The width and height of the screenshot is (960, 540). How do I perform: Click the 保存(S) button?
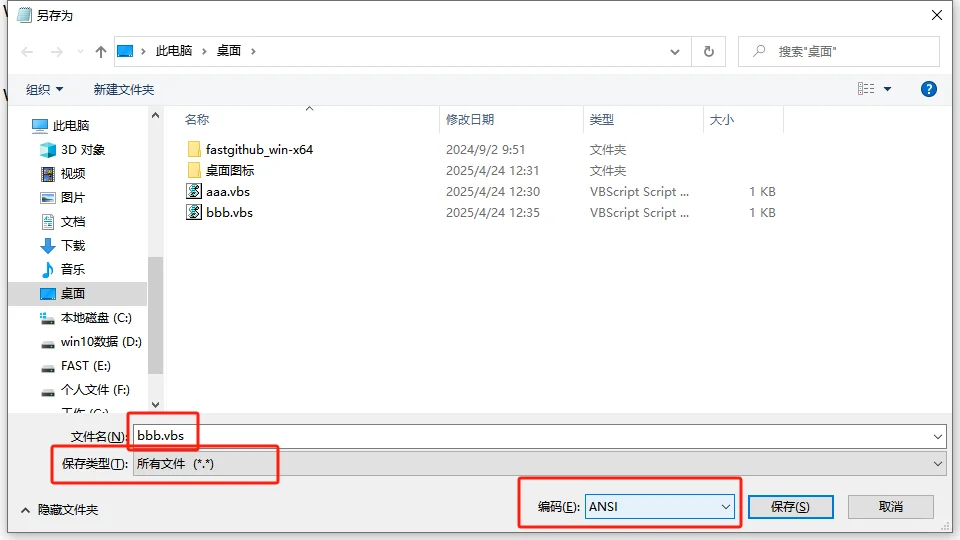point(790,507)
